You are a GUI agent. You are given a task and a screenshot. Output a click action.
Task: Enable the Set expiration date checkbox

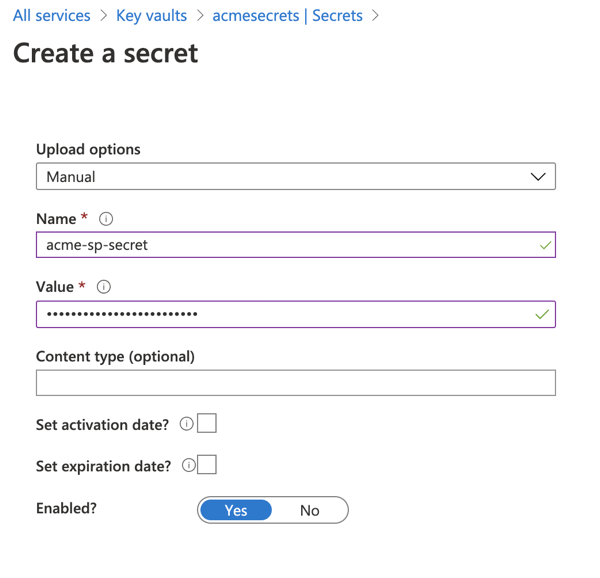tap(207, 465)
